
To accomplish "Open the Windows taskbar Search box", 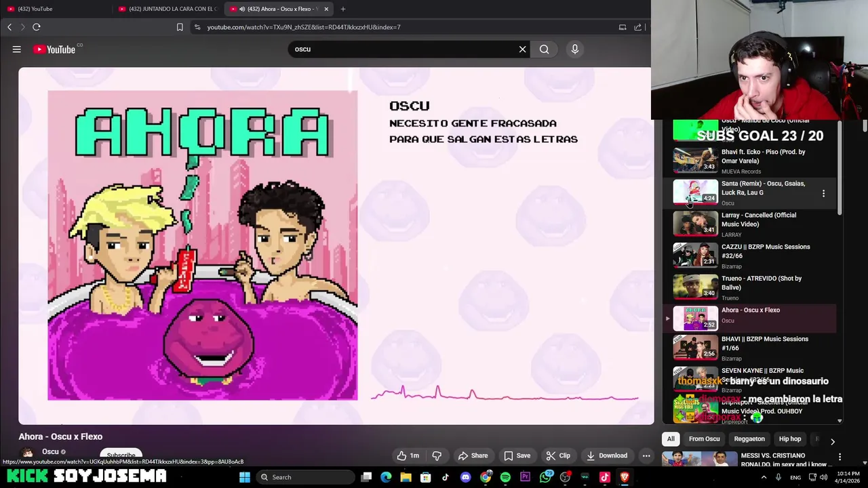I will (x=305, y=477).
